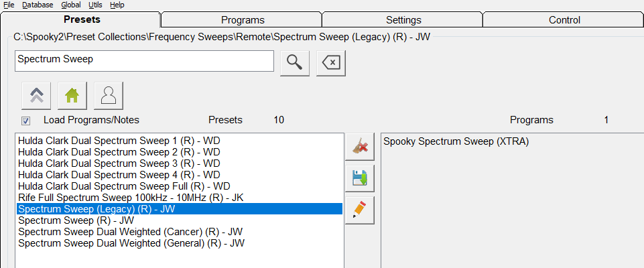Clear the search text with backspace icon
The image size is (644, 268).
tap(331, 62)
